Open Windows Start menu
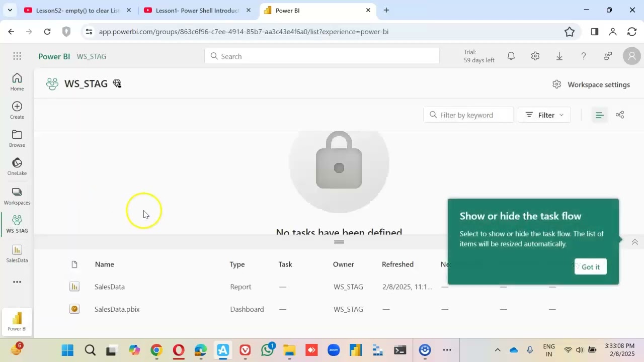Viewport: 644px width, 362px height. tap(67, 350)
